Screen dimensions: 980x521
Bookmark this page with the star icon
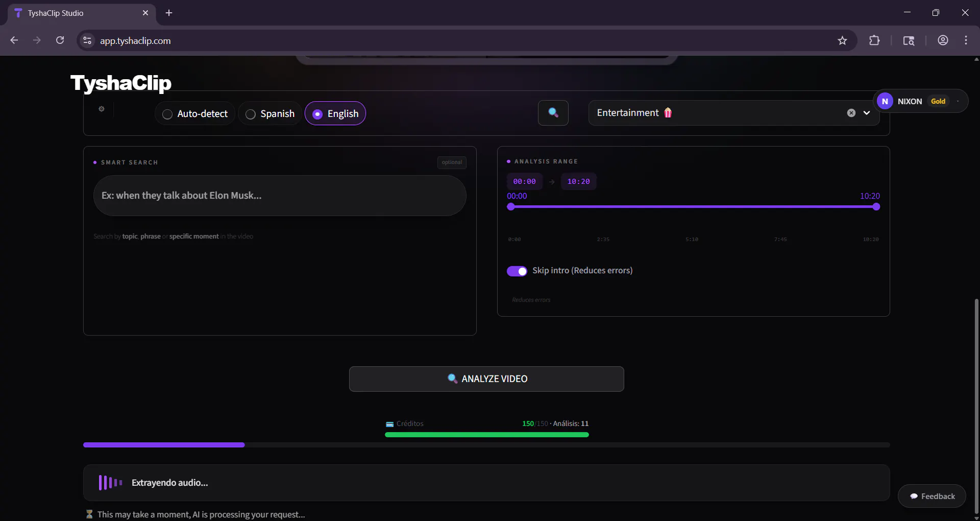coord(842,40)
